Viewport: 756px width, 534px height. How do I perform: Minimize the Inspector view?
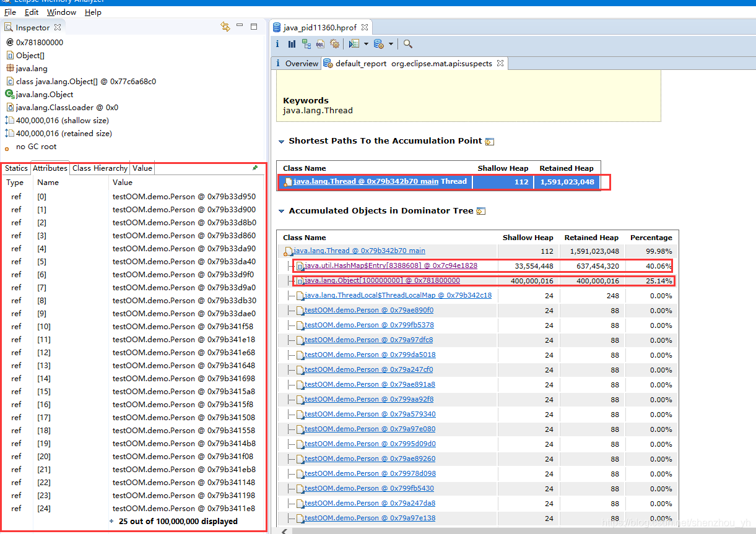pos(240,27)
